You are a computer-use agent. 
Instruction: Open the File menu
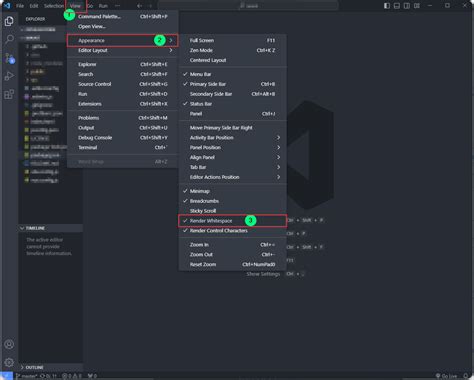pyautogui.click(x=20, y=6)
